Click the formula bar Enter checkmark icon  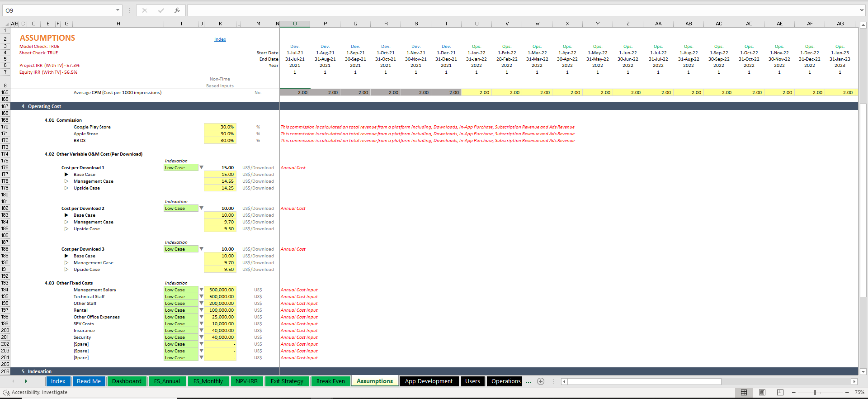[161, 10]
